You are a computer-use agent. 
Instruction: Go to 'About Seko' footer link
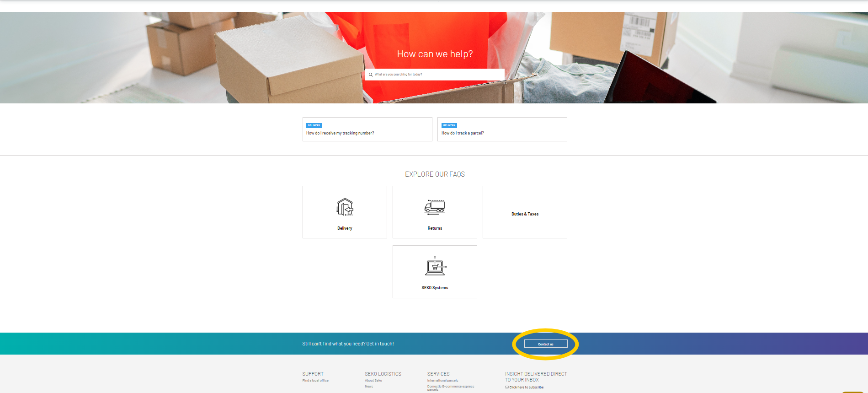pyautogui.click(x=373, y=381)
